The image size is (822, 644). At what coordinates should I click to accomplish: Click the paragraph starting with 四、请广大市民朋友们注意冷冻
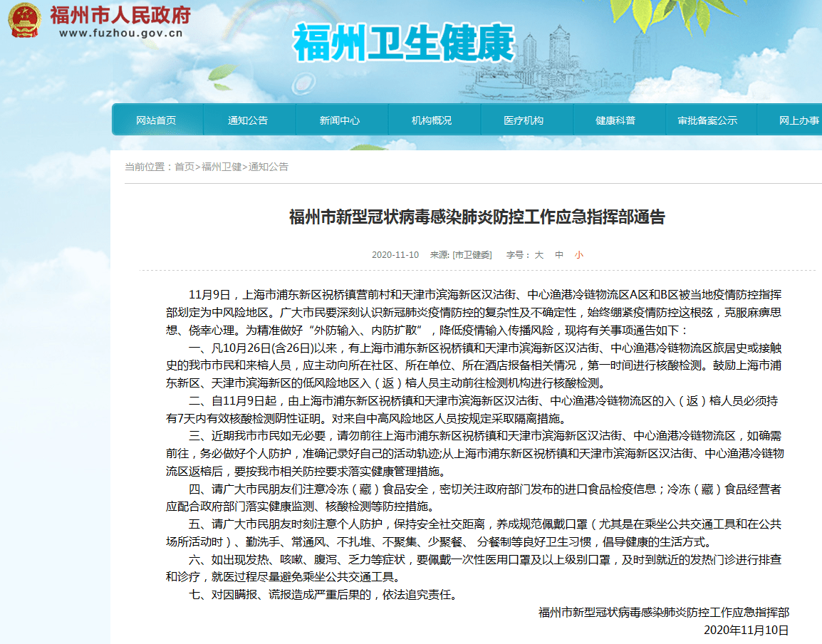pyautogui.click(x=474, y=498)
